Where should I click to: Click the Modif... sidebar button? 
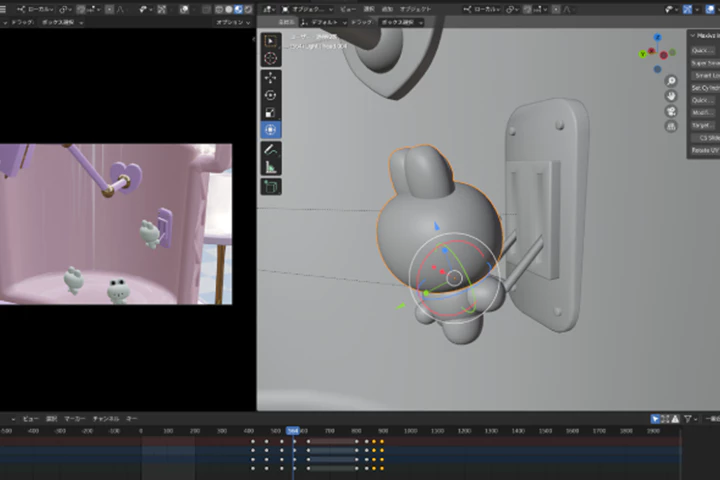703,113
